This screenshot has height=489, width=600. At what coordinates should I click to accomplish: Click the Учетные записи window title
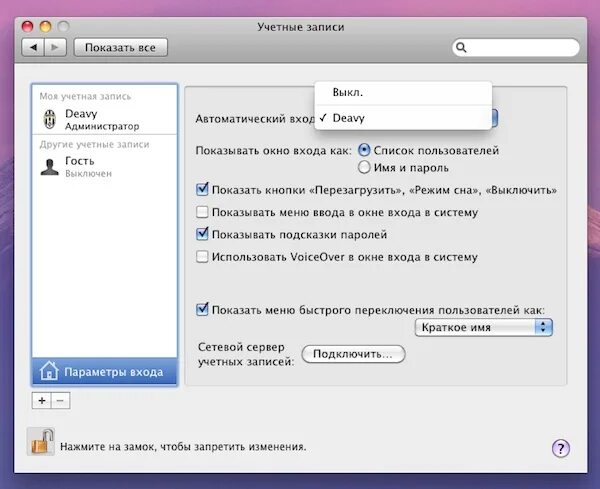(300, 27)
